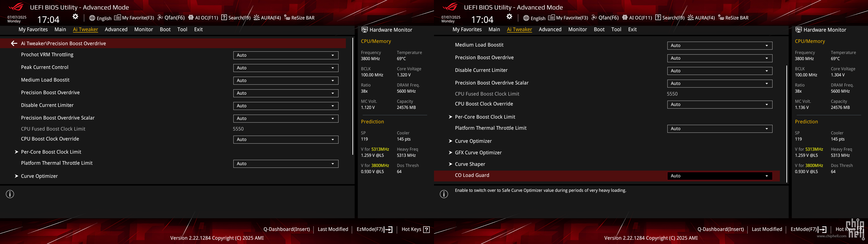The width and height of the screenshot is (868, 244).
Task: Open My Favorite(F3) in left BIOS toolbar
Action: coord(134,18)
